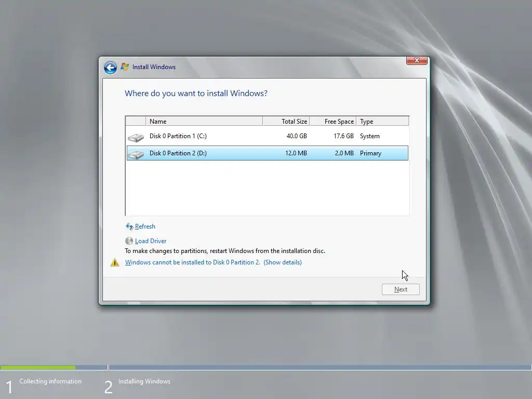Sort by the Name column header
This screenshot has height=399, width=532.
point(204,121)
